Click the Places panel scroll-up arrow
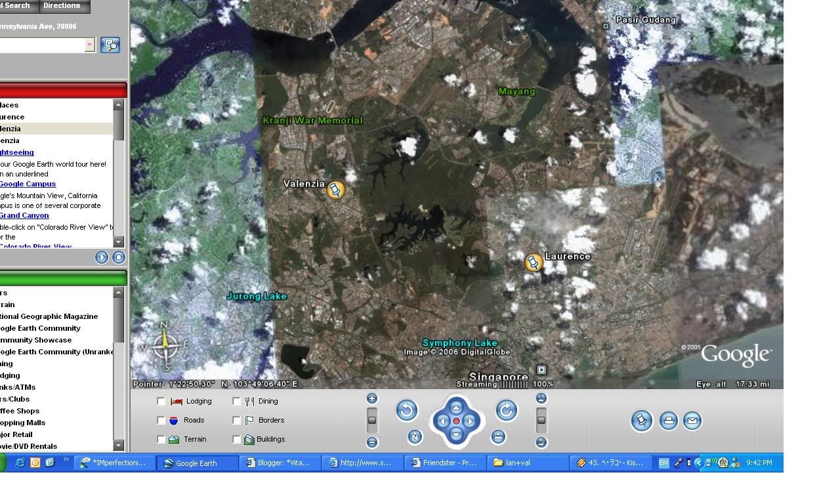This screenshot has height=504, width=840. pyautogui.click(x=119, y=104)
